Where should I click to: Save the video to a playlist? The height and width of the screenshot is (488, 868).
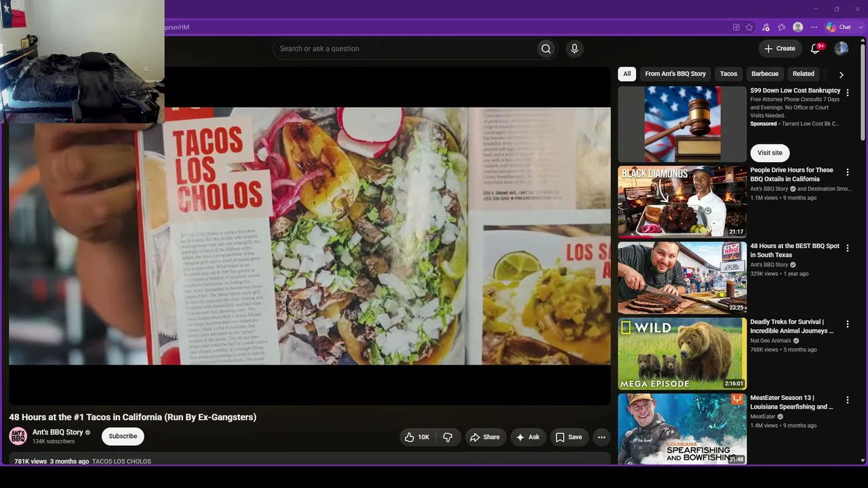tap(569, 437)
